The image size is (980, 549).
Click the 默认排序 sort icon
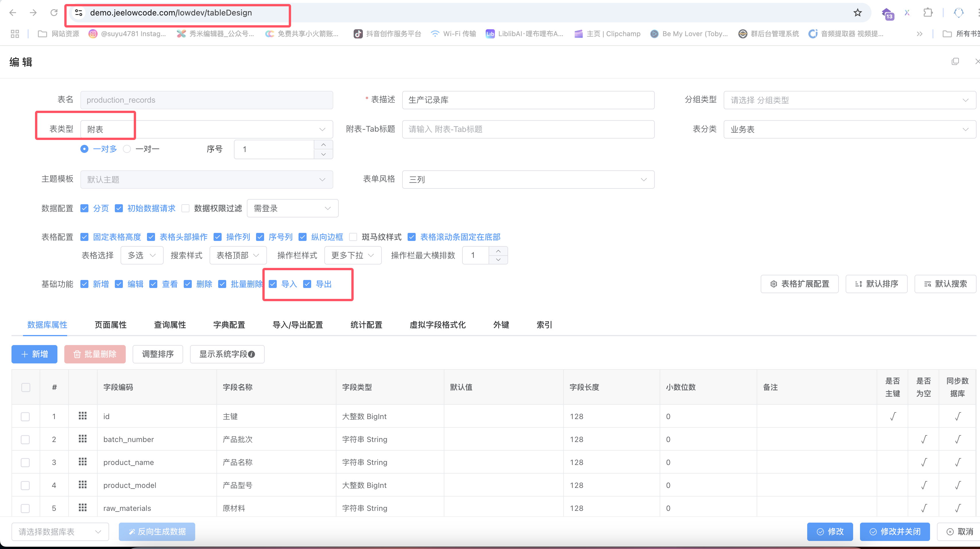pos(858,284)
